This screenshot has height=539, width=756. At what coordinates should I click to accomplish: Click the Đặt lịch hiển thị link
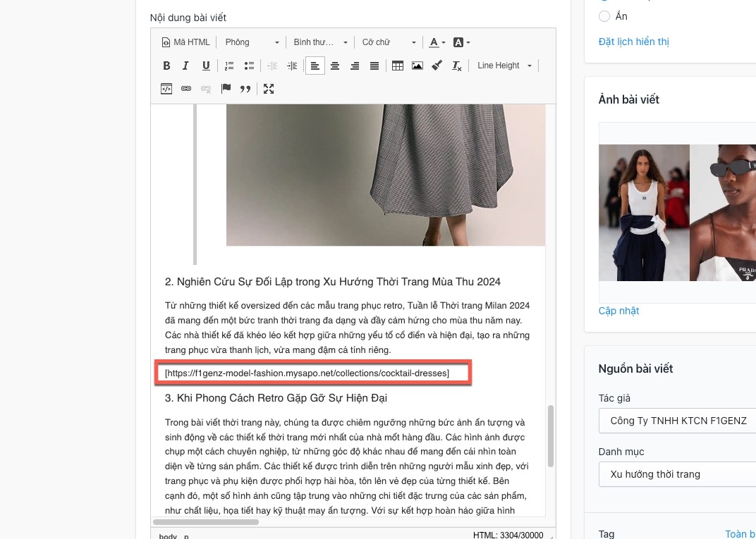coord(633,42)
